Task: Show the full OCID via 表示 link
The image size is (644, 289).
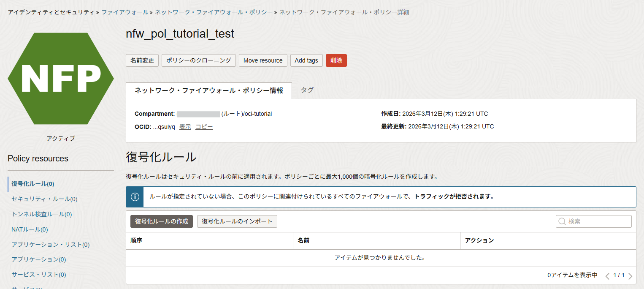Action: point(185,127)
